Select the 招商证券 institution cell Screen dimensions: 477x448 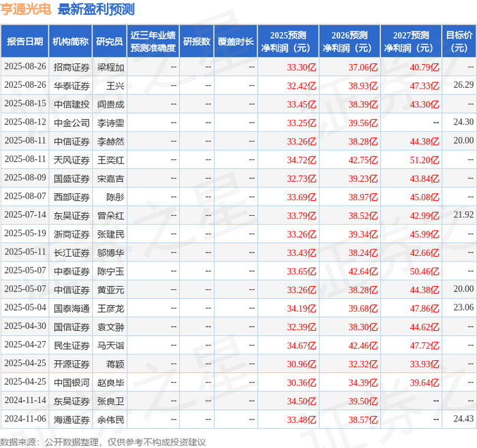[72, 67]
